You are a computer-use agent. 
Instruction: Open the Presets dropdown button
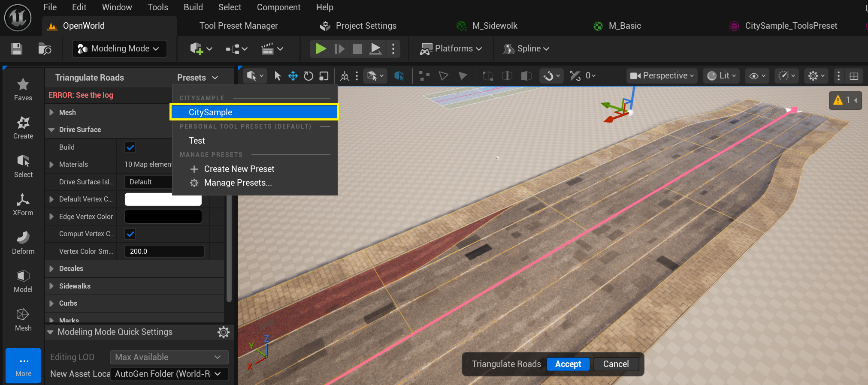pyautogui.click(x=198, y=78)
